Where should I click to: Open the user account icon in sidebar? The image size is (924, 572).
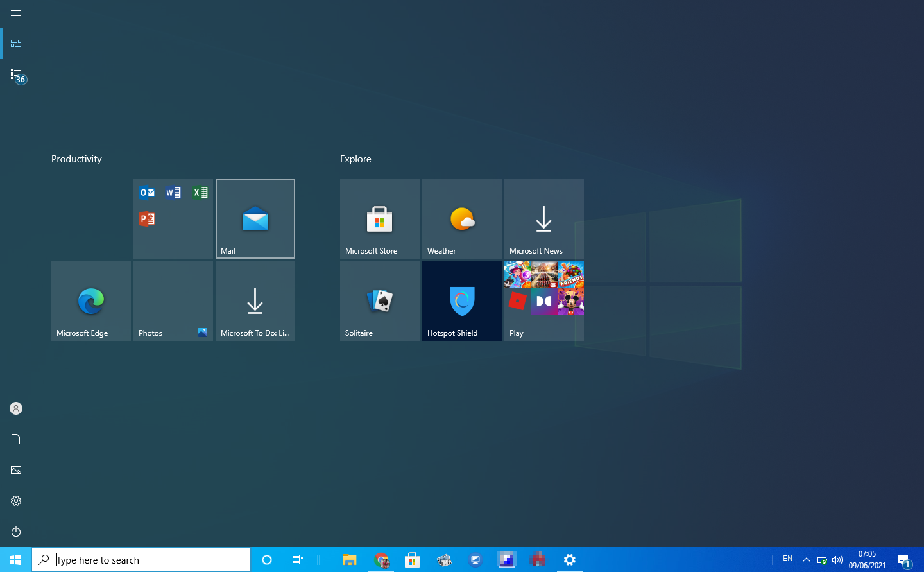(x=16, y=408)
